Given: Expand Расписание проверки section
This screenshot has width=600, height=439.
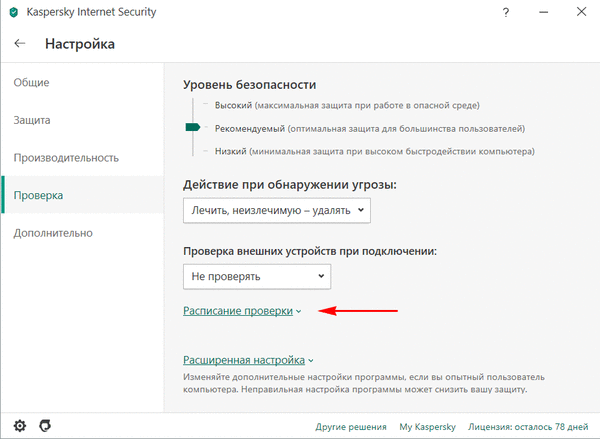Looking at the screenshot, I should point(242,311).
